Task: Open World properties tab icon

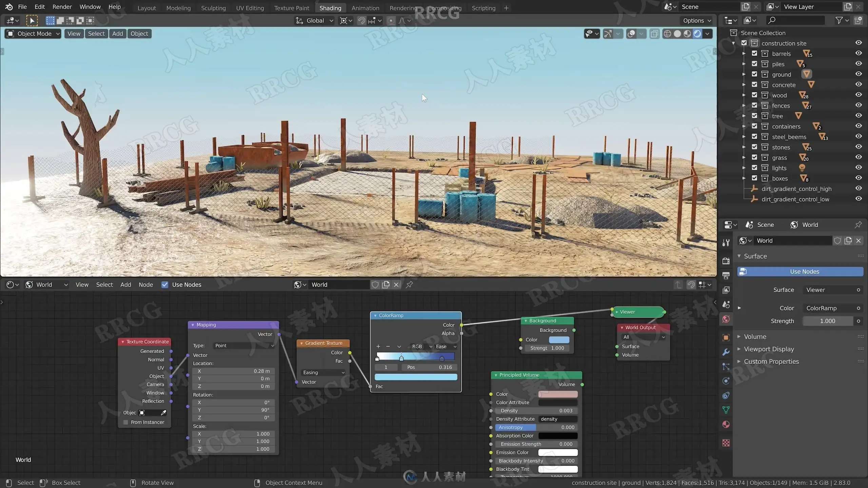Action: [726, 319]
